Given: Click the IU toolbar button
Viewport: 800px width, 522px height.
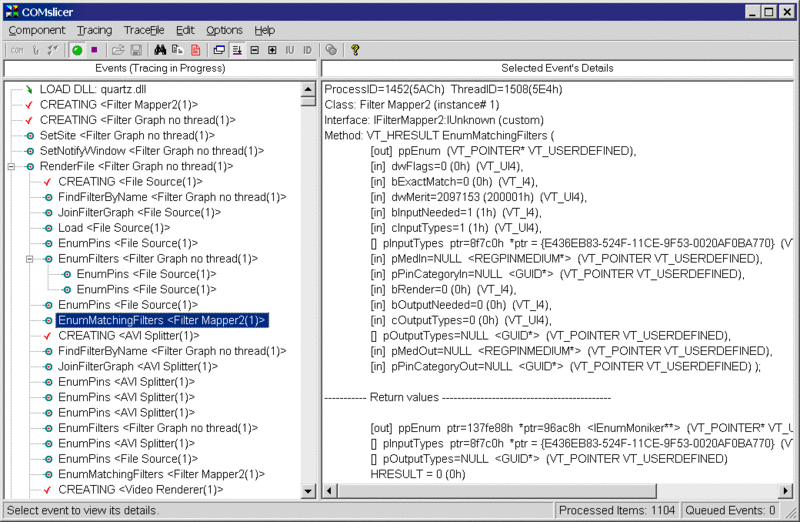Looking at the screenshot, I should 290,50.
